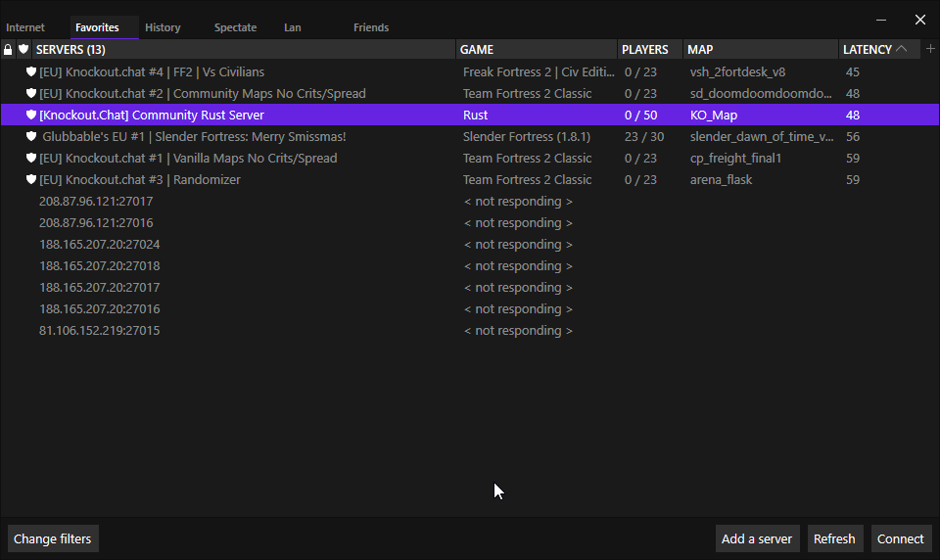
Task: Click shield icon on Glubbable's EU #1 row
Action: [31, 137]
